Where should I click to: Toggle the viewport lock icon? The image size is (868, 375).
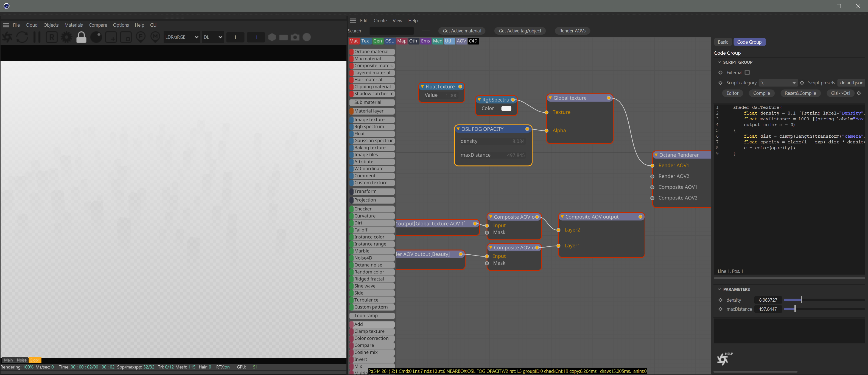81,37
